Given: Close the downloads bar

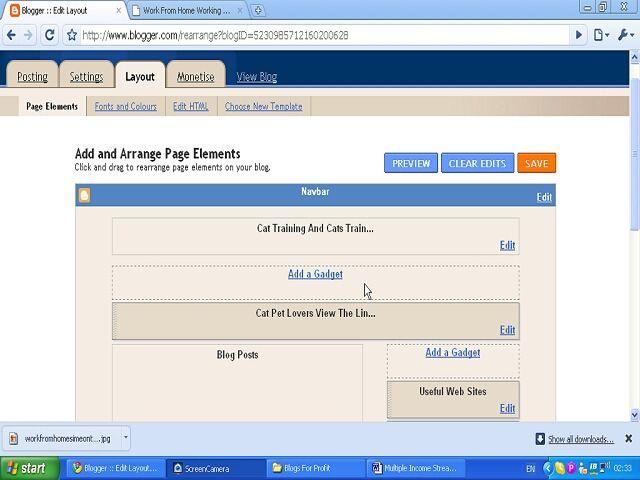Looking at the screenshot, I should point(629,439).
